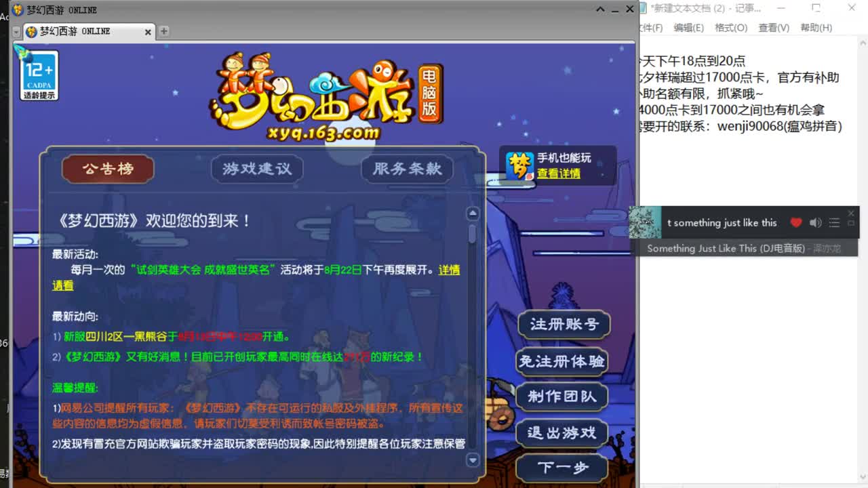The image size is (868, 488).
Task: Click the Something Just Like This (DJ电音版) title
Action: (726, 249)
